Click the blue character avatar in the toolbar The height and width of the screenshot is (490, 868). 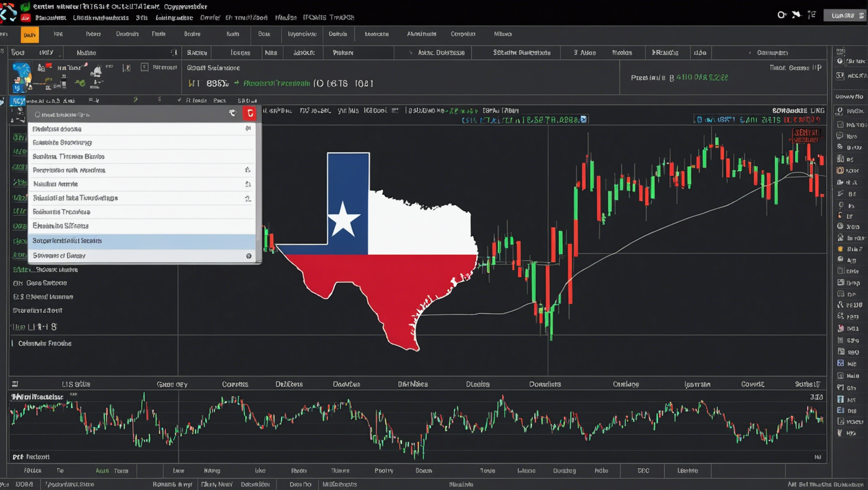click(x=22, y=78)
